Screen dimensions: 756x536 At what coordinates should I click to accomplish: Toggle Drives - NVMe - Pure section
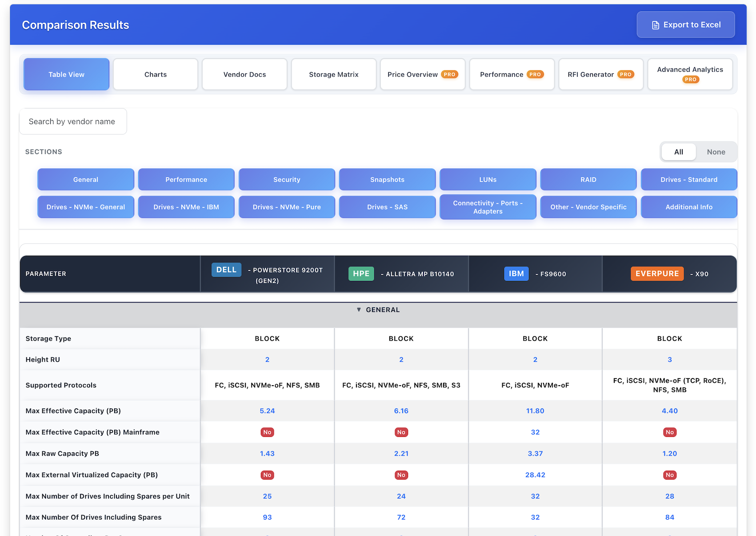pos(287,207)
